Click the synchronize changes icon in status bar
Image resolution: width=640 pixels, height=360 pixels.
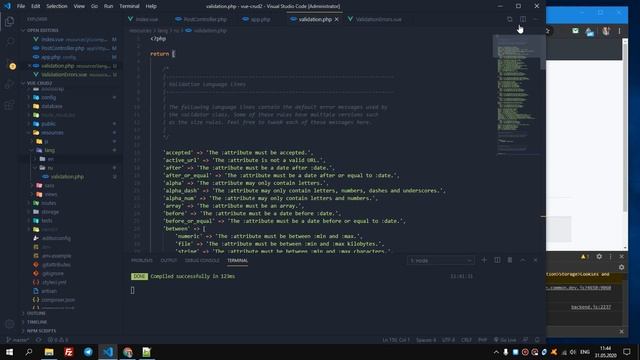click(x=38, y=340)
